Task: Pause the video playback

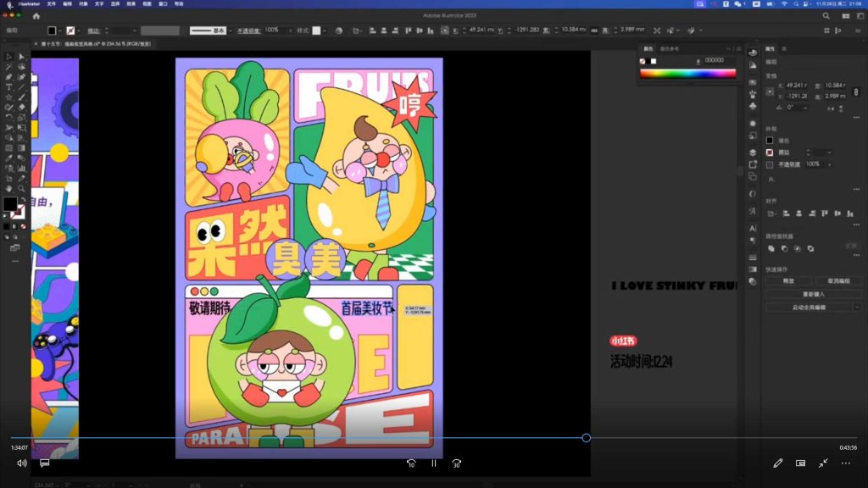Action: coord(433,463)
